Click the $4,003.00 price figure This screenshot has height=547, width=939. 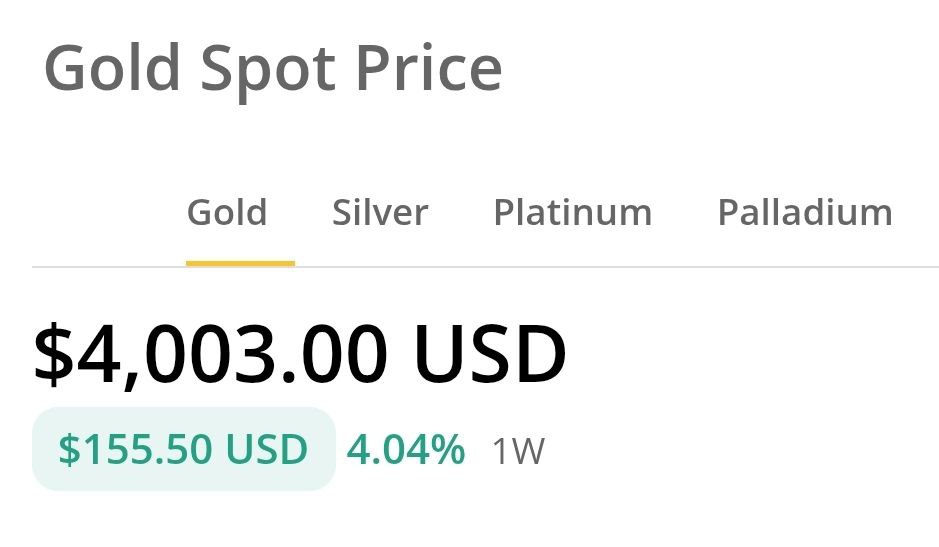pos(300,355)
